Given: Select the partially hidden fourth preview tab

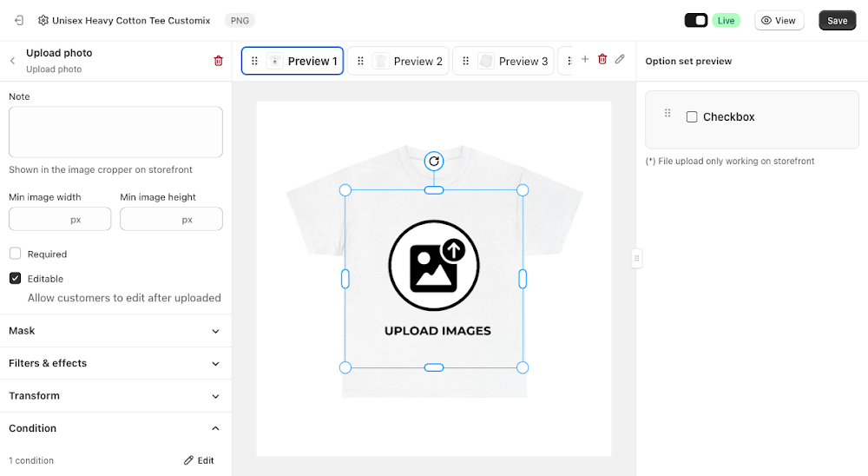Looking at the screenshot, I should point(565,61).
